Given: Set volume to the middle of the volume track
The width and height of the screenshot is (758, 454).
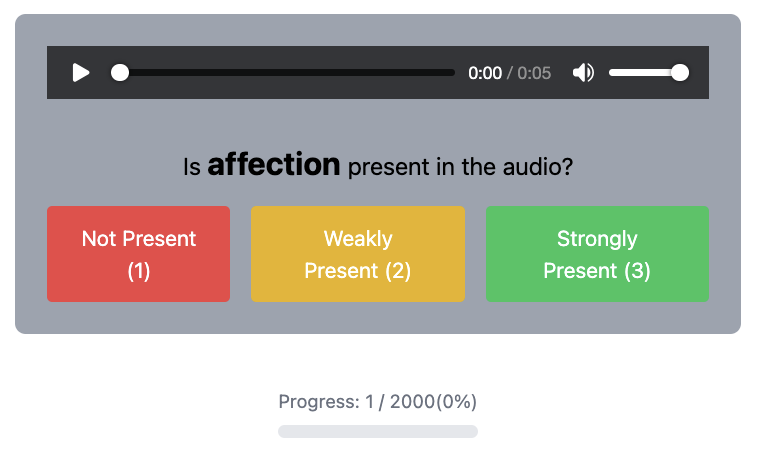Looking at the screenshot, I should click(645, 73).
